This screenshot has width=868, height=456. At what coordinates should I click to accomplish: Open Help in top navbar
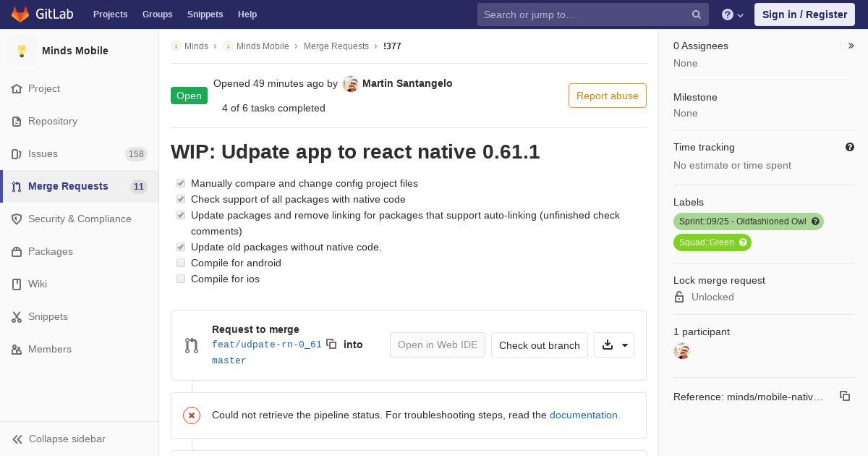(x=247, y=14)
